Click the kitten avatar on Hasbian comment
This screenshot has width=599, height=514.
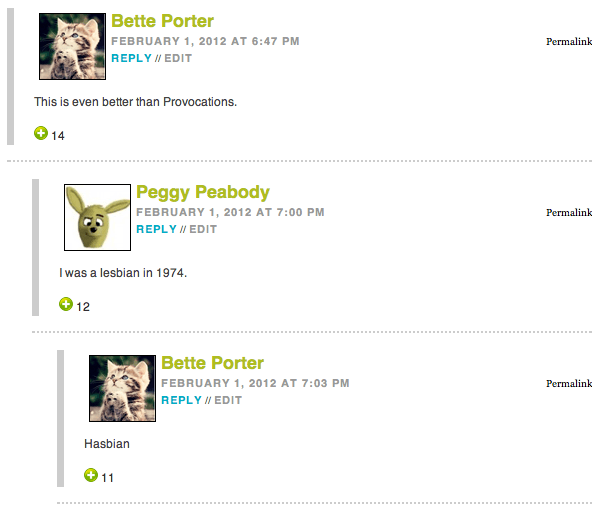tap(123, 388)
